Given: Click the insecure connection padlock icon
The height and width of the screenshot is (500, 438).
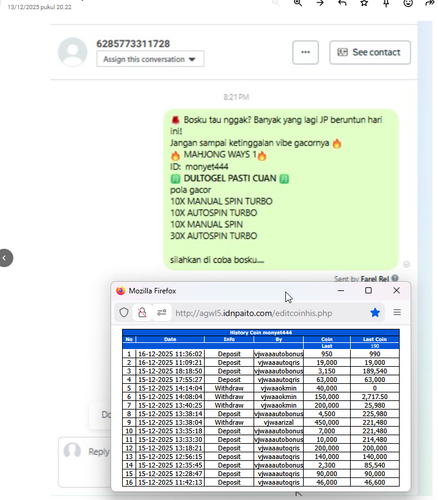Looking at the screenshot, I should coord(142,313).
